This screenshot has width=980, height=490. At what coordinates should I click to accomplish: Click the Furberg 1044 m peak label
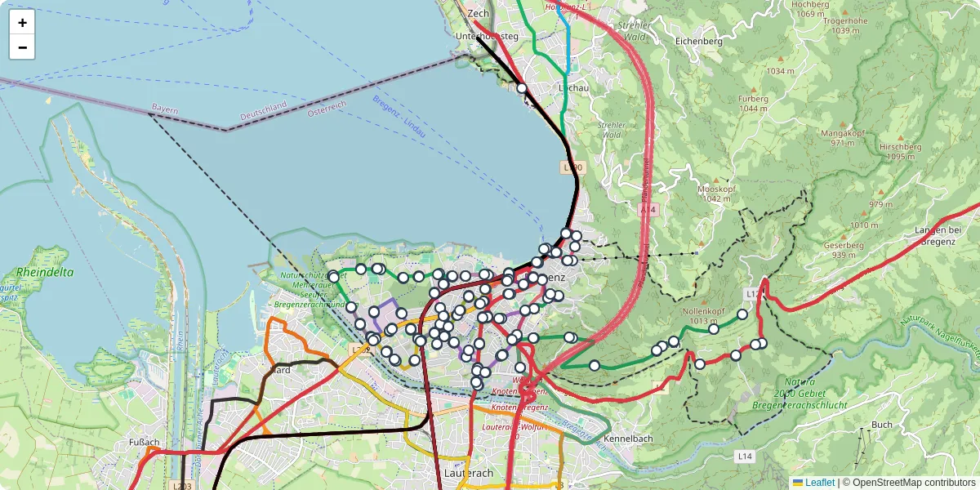coord(753,103)
